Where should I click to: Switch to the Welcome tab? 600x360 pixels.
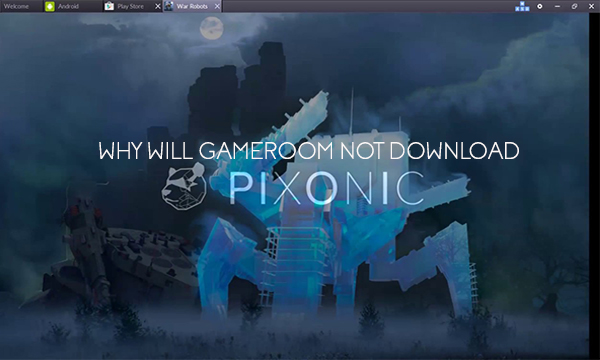click(16, 6)
